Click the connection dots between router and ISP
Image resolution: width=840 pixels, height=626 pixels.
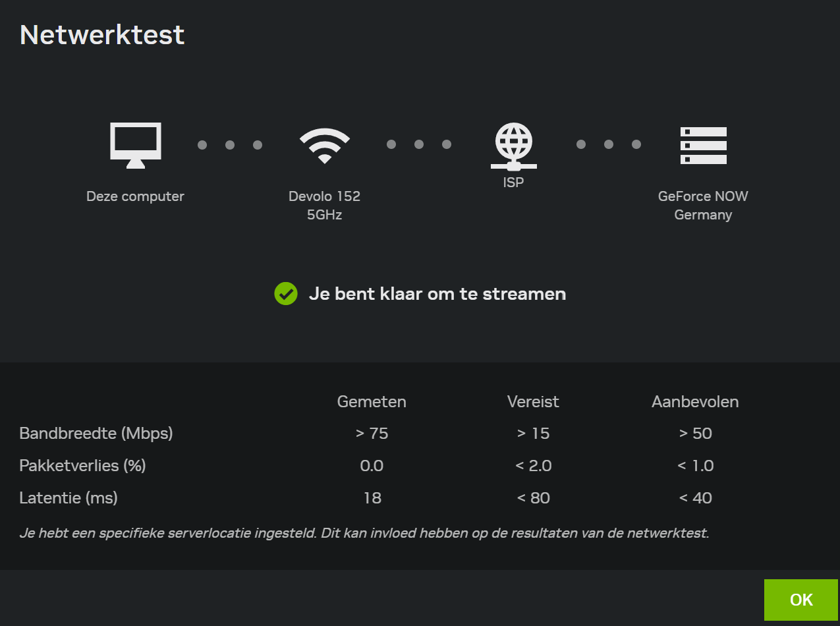pyautogui.click(x=419, y=144)
